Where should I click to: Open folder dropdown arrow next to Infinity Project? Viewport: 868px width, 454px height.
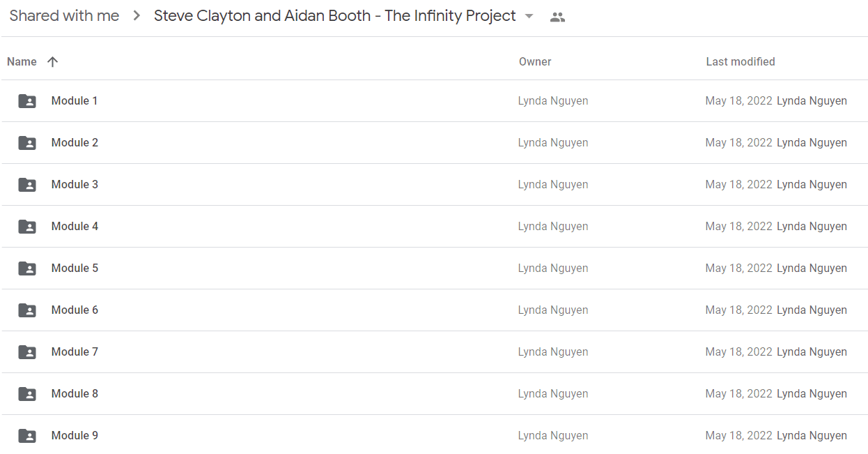pos(529,17)
